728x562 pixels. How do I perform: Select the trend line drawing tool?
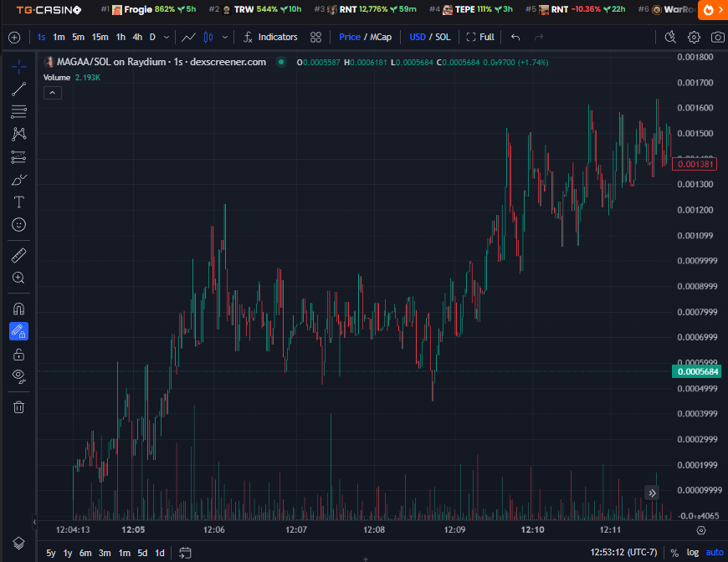(x=18, y=89)
